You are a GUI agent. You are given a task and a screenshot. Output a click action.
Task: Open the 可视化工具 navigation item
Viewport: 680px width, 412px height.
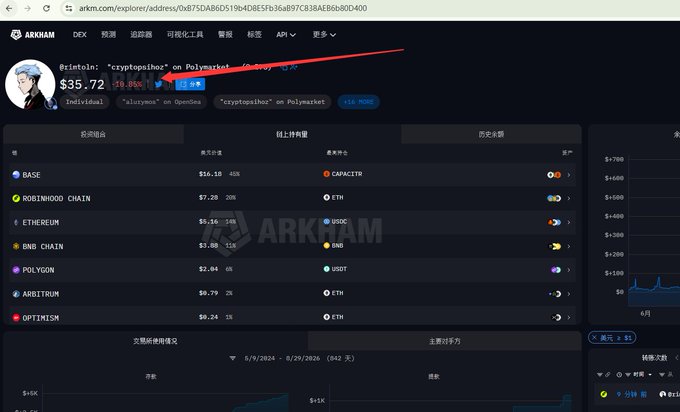(185, 35)
